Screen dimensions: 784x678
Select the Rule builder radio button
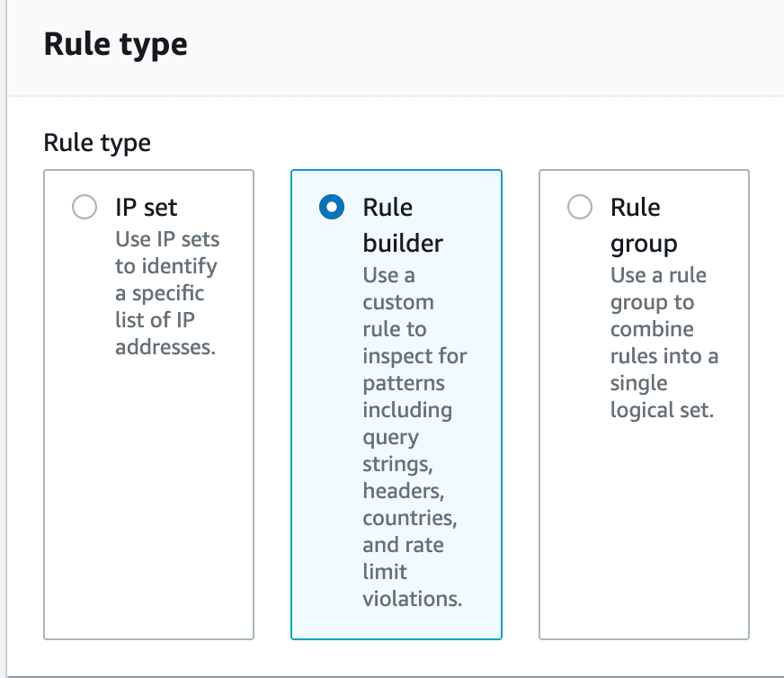[332, 208]
